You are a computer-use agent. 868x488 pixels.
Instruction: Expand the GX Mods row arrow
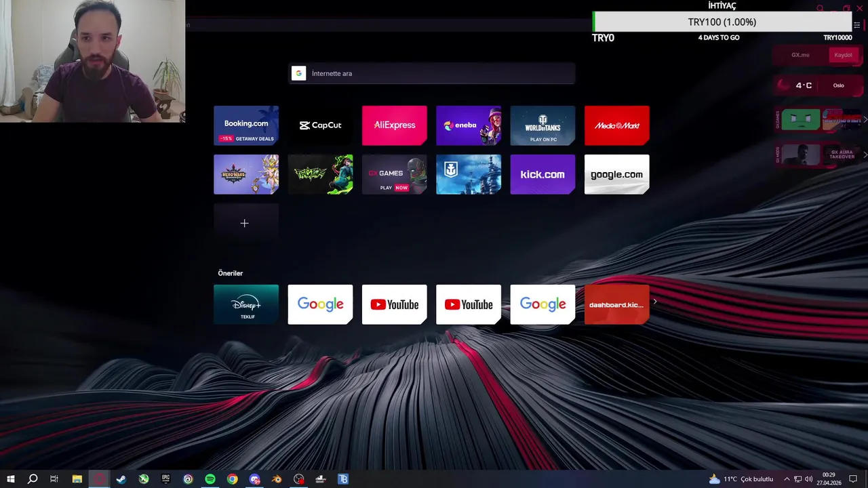click(865, 155)
